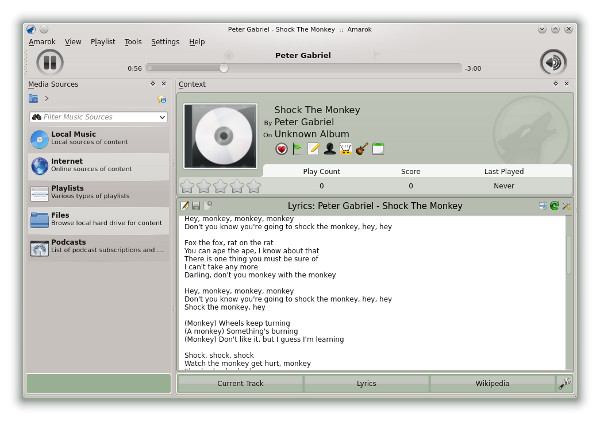
Task: Click the green flag bookmark icon
Action: [x=297, y=148]
